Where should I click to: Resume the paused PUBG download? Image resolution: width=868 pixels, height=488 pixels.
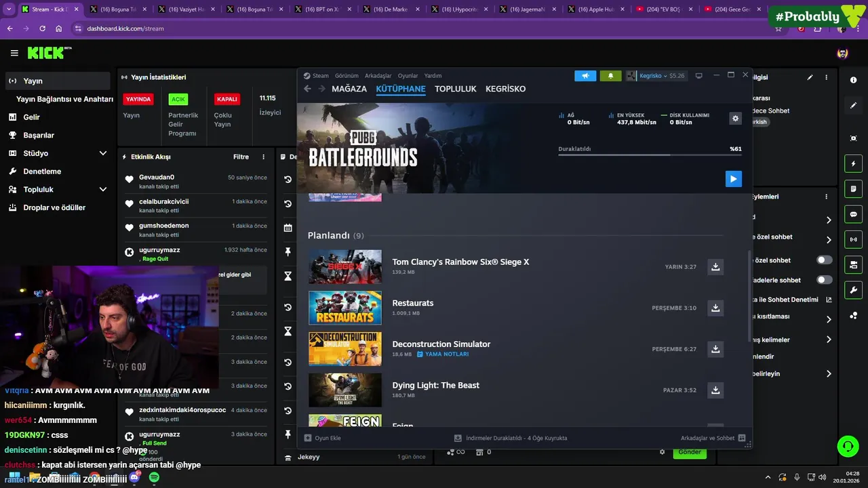[x=733, y=179]
